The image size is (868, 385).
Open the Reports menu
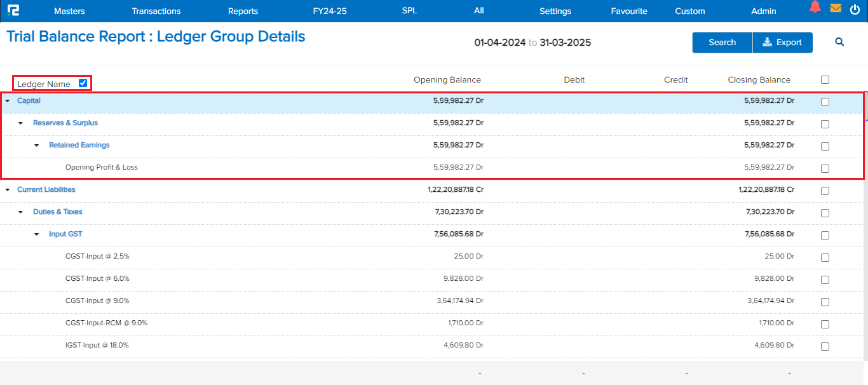click(x=243, y=11)
